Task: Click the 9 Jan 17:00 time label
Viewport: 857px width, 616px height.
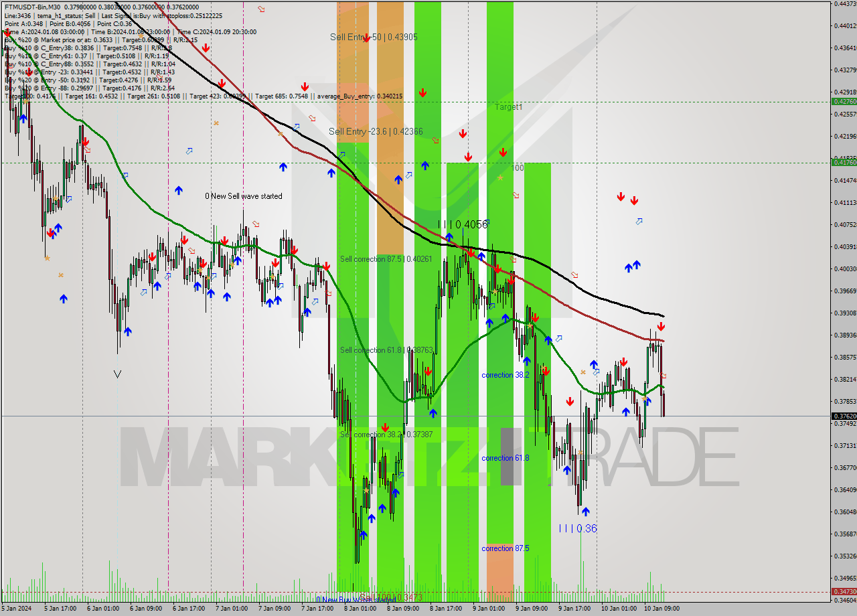Action: (574, 609)
